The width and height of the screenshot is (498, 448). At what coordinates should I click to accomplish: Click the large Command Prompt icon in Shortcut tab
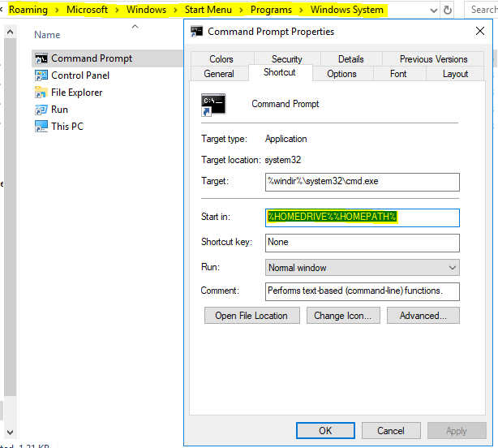[213, 105]
